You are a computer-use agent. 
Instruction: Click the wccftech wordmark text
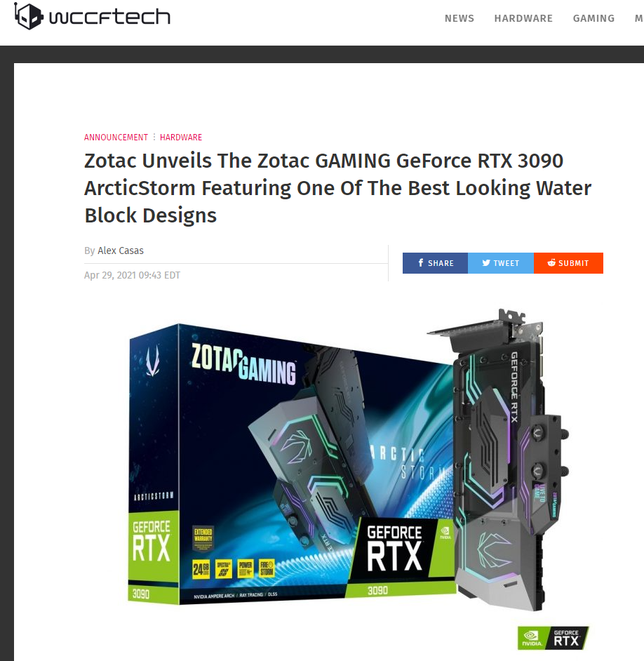click(x=109, y=17)
